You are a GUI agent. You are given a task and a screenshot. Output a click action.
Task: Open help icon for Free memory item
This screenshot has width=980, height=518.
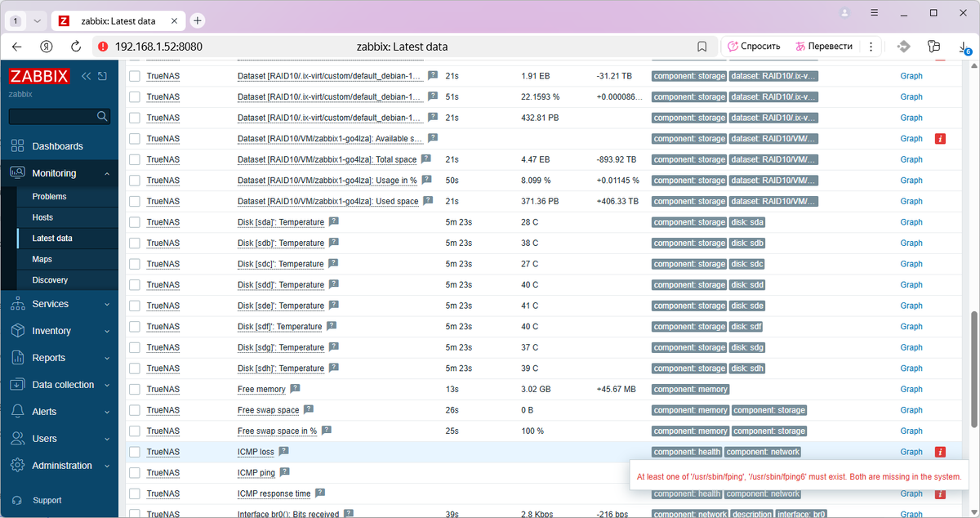(295, 389)
